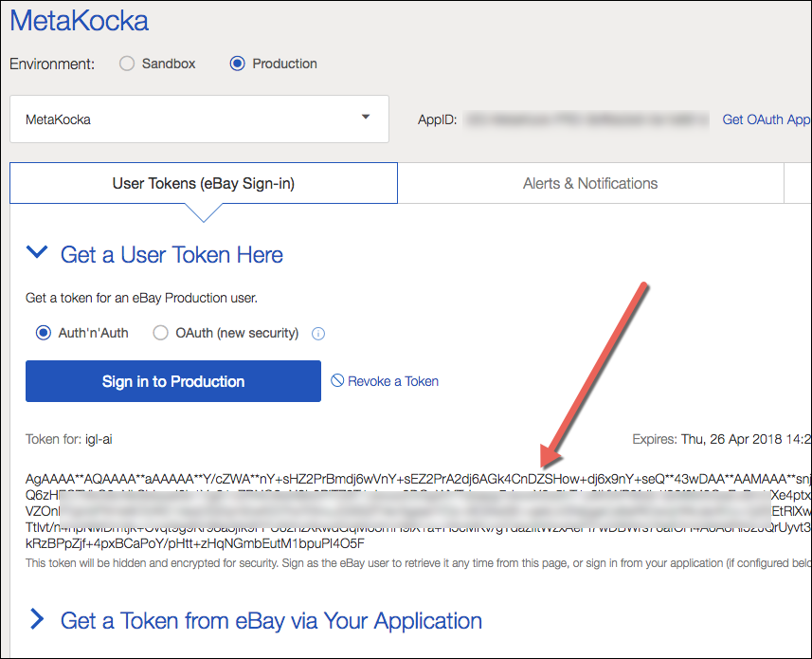Open Get a Token from eBay via Your Application
Screen dimensions: 812x659
[x=271, y=621]
